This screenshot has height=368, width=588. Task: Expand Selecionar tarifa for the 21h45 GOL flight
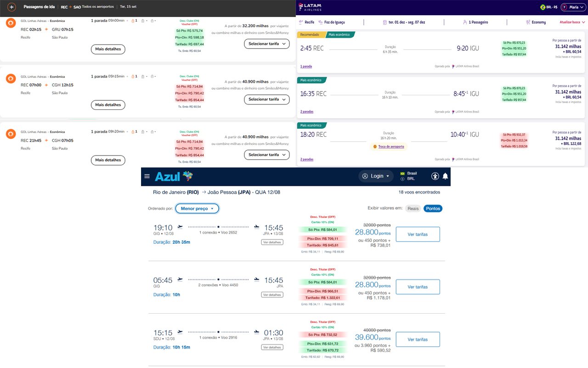pos(267,155)
